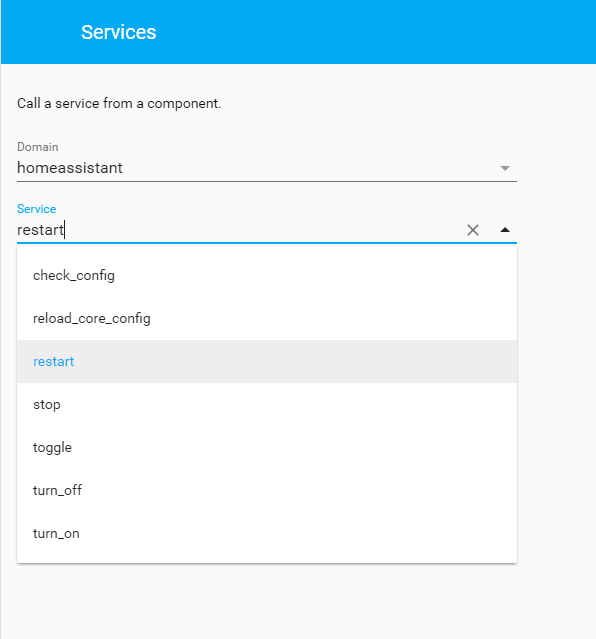Image resolution: width=596 pixels, height=639 pixels.
Task: Choose reload_core_config service option
Action: click(267, 319)
